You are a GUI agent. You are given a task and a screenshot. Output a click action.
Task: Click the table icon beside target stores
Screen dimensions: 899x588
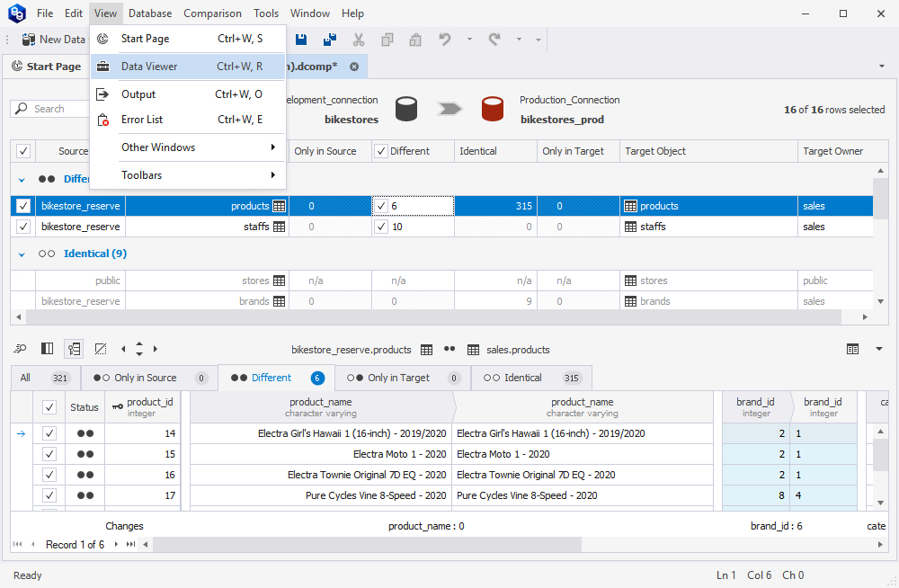point(631,281)
